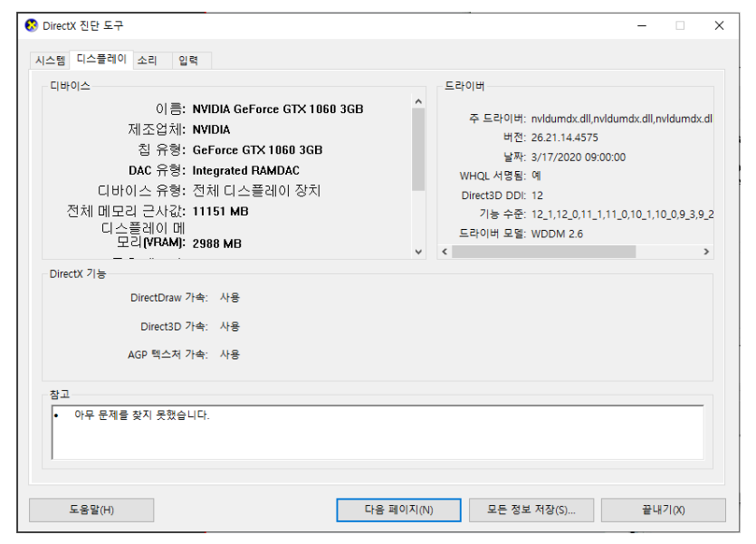This screenshot has width=756, height=544.
Task: Click the Direct3D DDI value 12
Action: 537,196
